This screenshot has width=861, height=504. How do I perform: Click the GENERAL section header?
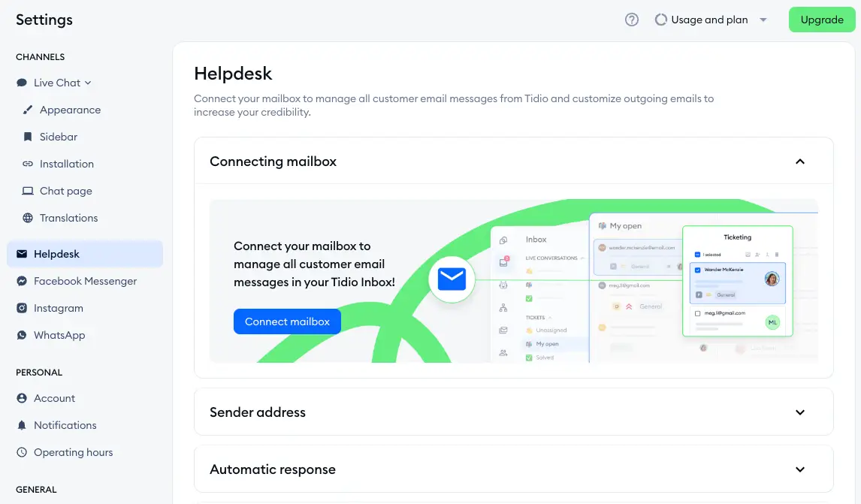click(x=36, y=490)
